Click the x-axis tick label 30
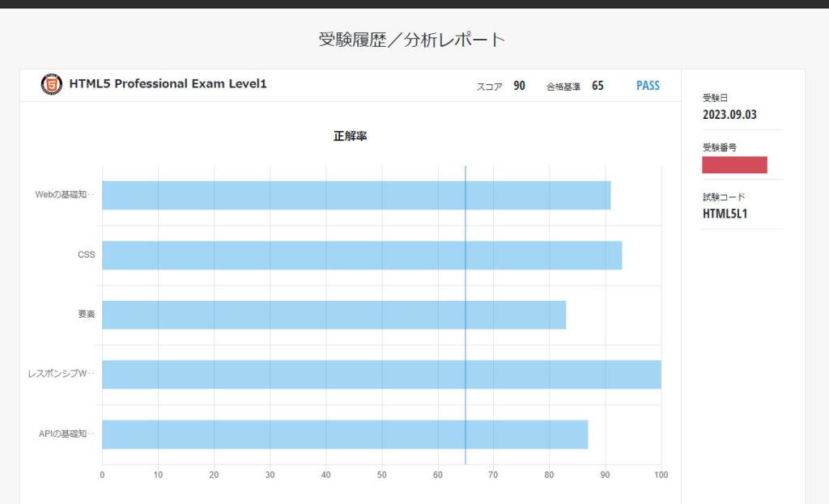This screenshot has height=504, width=829. point(270,475)
